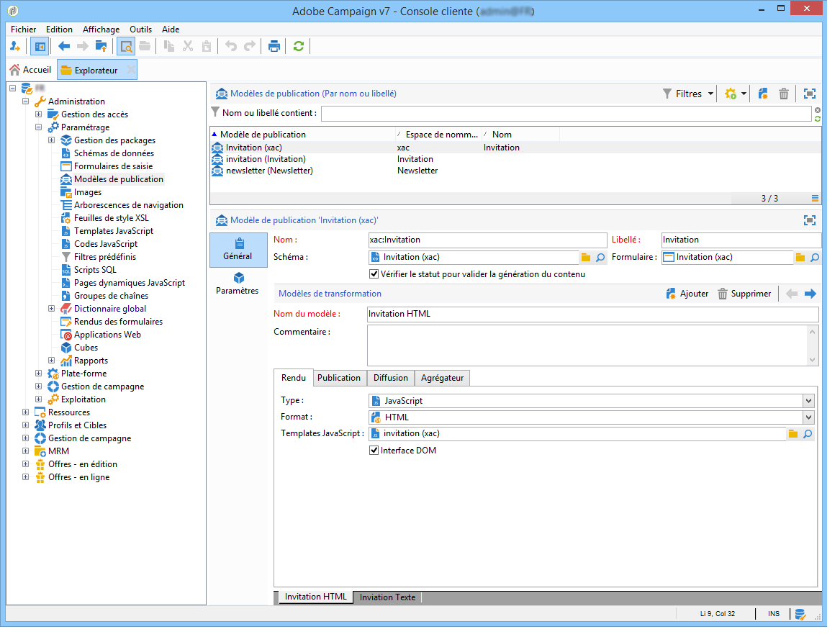Select 'Feuilles de style XSL' in tree
This screenshot has height=642, width=840.
point(112,219)
